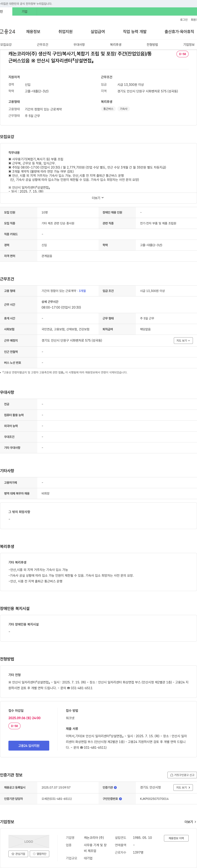The height and width of the screenshot is (868, 197).
Task: Click 경기도 안산시청 certification agency text
Action: 150,788
